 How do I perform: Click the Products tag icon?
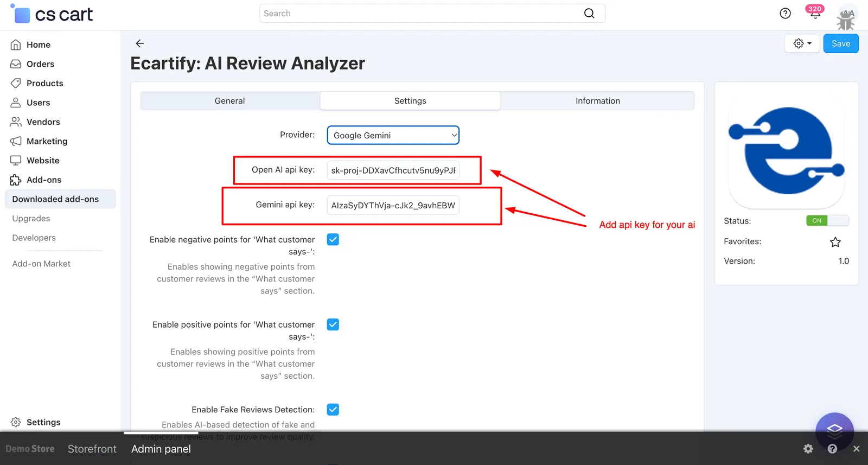pos(16,83)
